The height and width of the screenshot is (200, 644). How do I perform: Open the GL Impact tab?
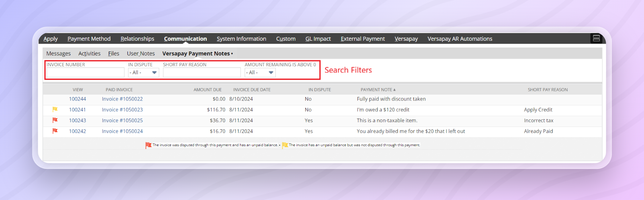(x=318, y=39)
